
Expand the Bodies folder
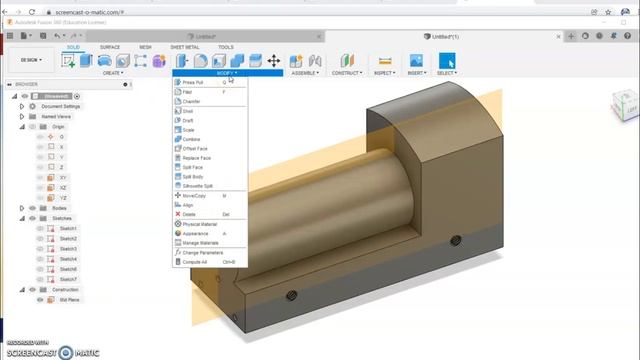(22, 208)
